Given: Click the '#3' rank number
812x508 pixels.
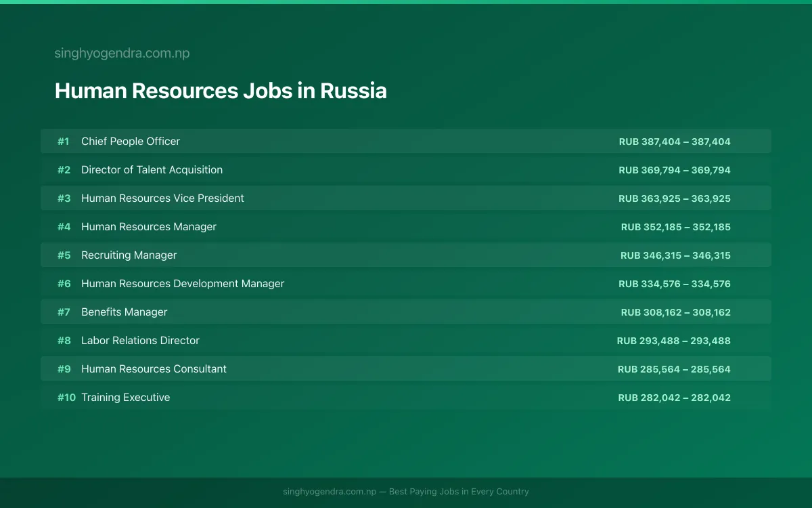Looking at the screenshot, I should (x=64, y=198).
